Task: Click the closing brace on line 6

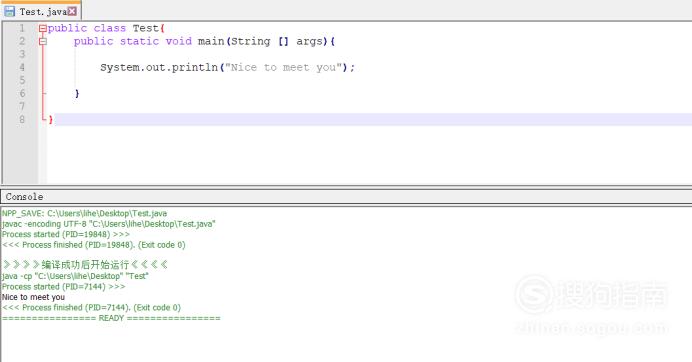Action: [77, 94]
